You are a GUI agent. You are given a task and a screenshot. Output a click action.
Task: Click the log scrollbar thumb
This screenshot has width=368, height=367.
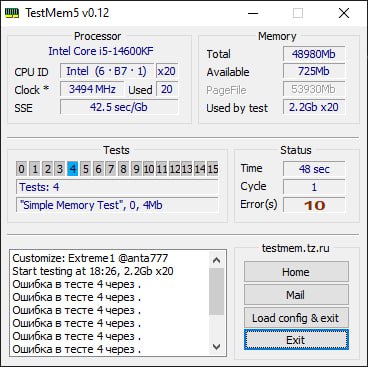click(x=217, y=291)
